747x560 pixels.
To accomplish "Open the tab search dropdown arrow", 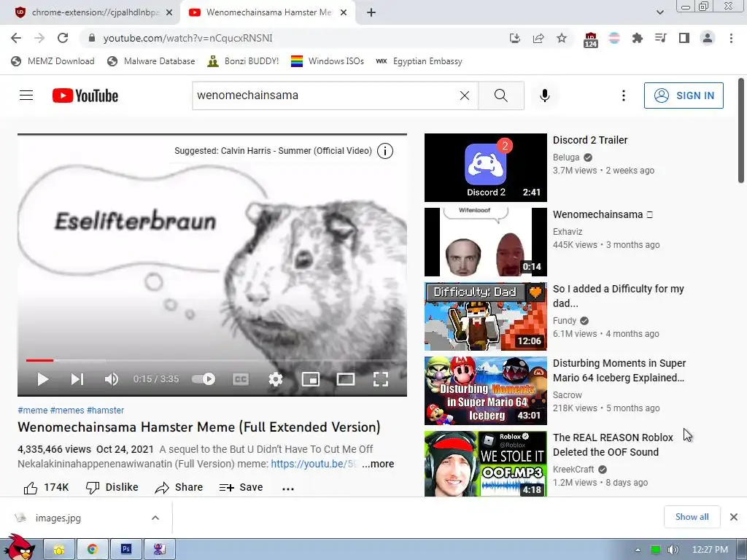I will pyautogui.click(x=659, y=12).
